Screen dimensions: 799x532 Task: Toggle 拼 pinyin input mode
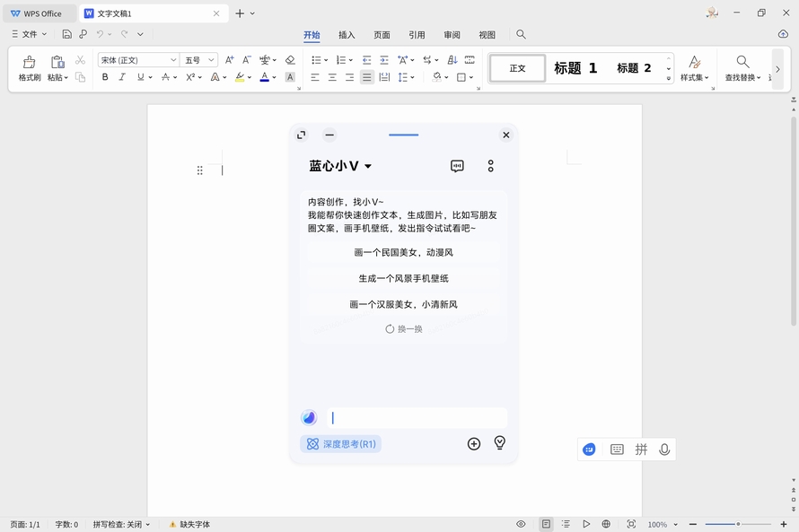(641, 449)
